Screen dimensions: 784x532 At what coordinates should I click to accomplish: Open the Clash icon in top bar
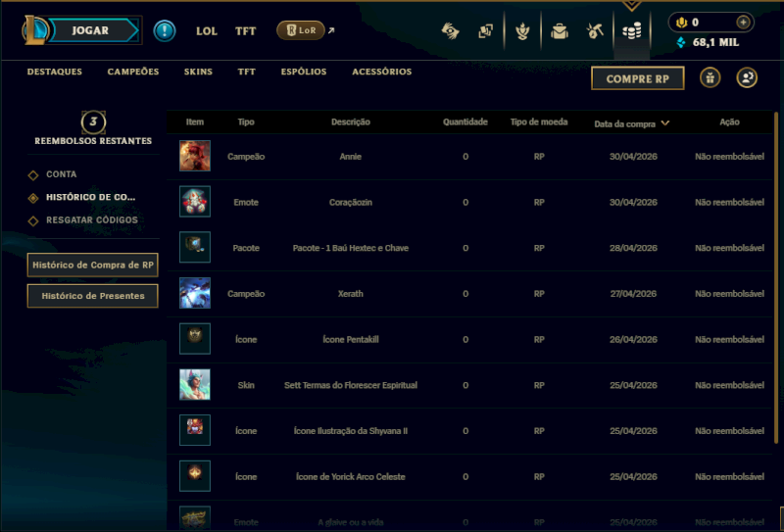[450, 31]
